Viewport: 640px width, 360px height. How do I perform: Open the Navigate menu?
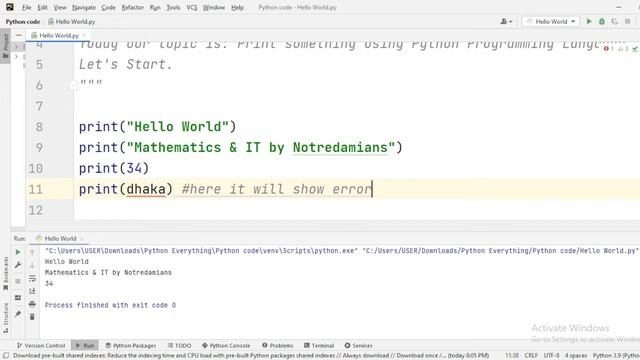coord(84,7)
